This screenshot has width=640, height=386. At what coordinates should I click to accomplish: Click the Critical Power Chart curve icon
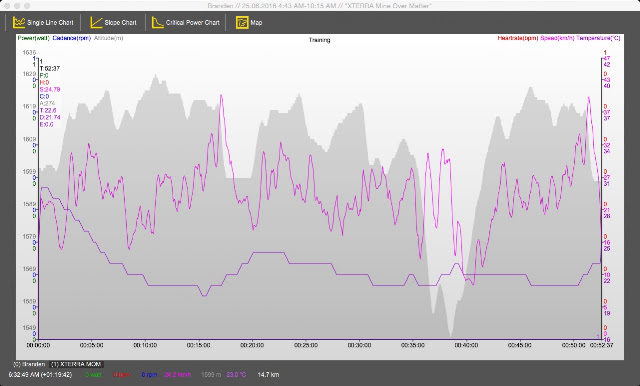point(158,22)
